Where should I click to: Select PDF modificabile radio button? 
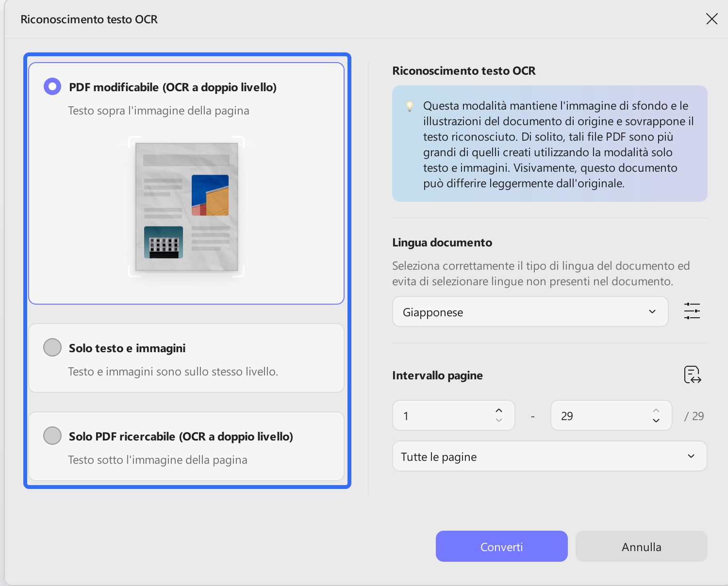point(52,86)
